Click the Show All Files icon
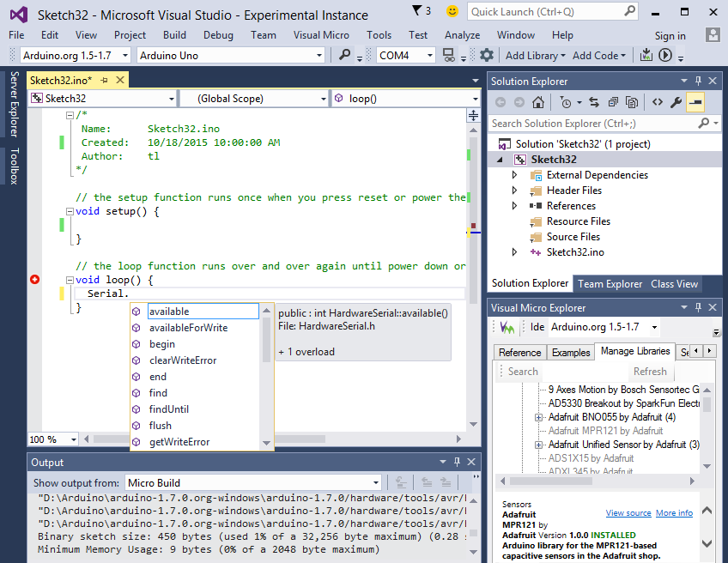728x563 pixels. (x=632, y=102)
